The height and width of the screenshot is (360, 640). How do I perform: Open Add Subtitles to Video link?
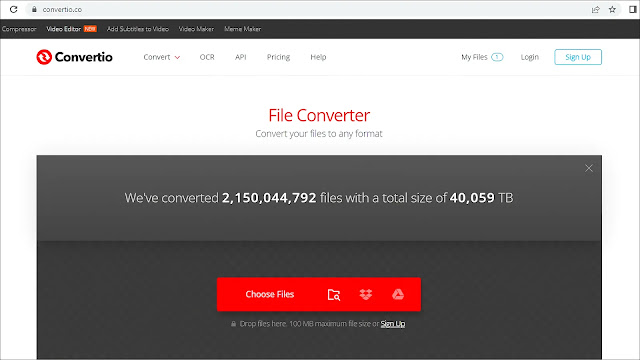tap(138, 29)
